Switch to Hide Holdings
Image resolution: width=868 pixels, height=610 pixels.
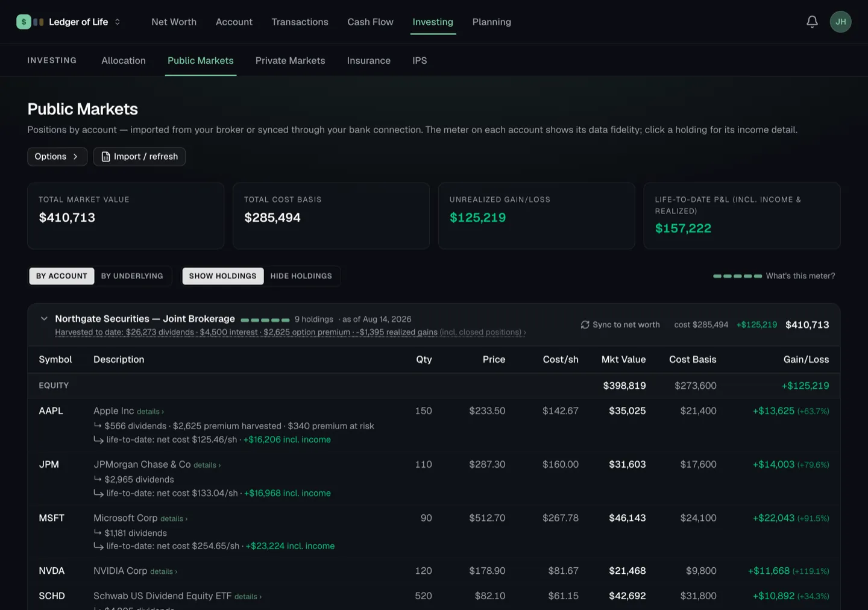point(301,276)
